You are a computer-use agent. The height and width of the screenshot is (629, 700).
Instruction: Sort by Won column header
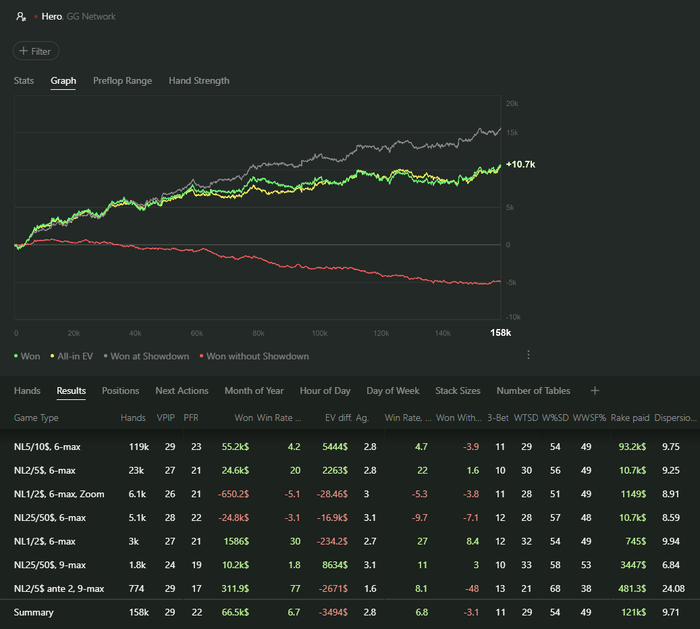coord(244,418)
